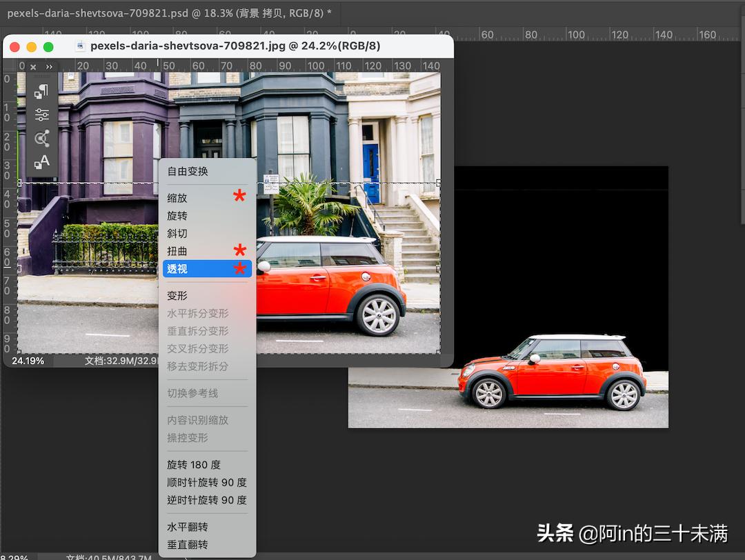Close the floating icon panel with X
Image resolution: width=745 pixels, height=560 pixels.
pos(33,67)
